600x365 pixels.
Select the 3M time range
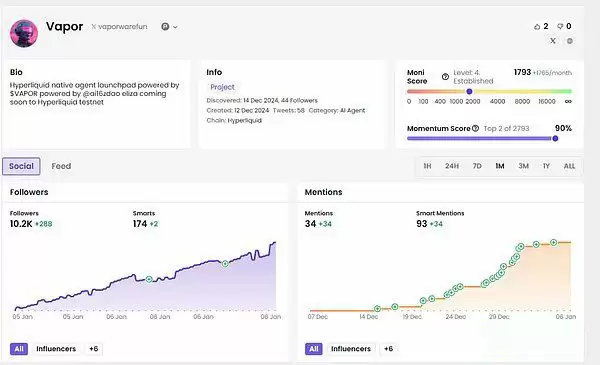point(523,166)
